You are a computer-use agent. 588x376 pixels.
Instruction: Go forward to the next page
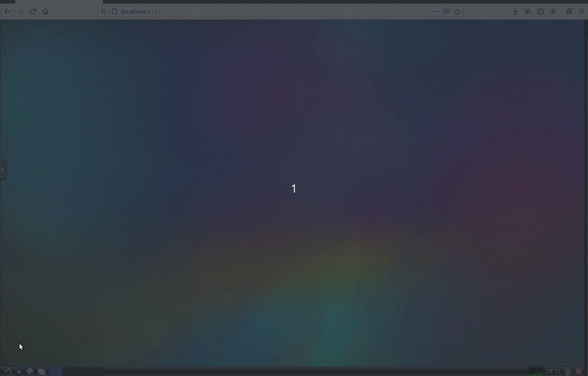[x=20, y=11]
